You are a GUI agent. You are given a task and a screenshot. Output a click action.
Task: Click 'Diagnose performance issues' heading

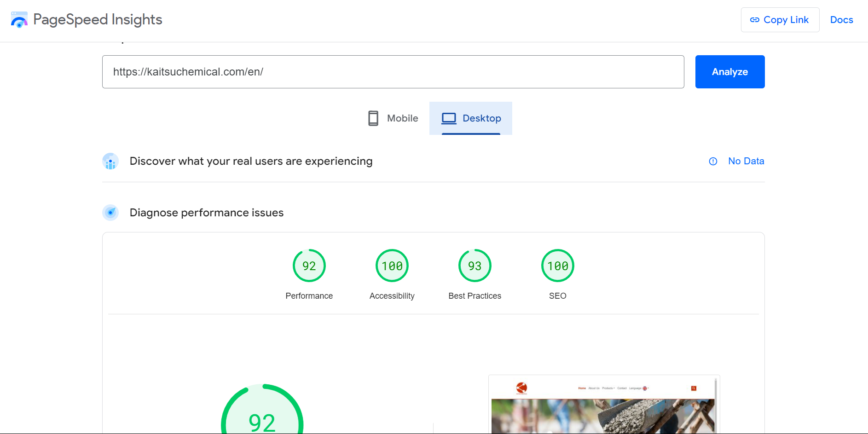click(x=207, y=213)
